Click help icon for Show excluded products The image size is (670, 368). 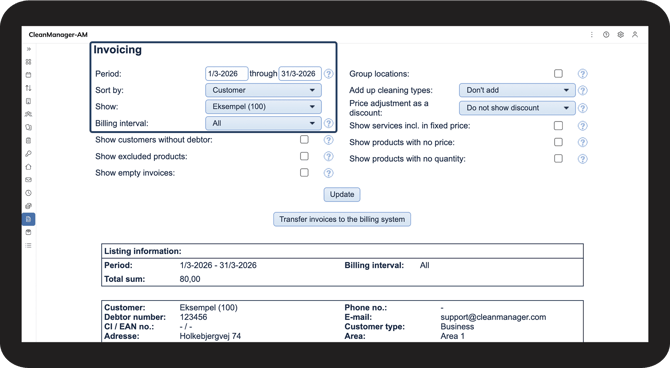pyautogui.click(x=328, y=156)
